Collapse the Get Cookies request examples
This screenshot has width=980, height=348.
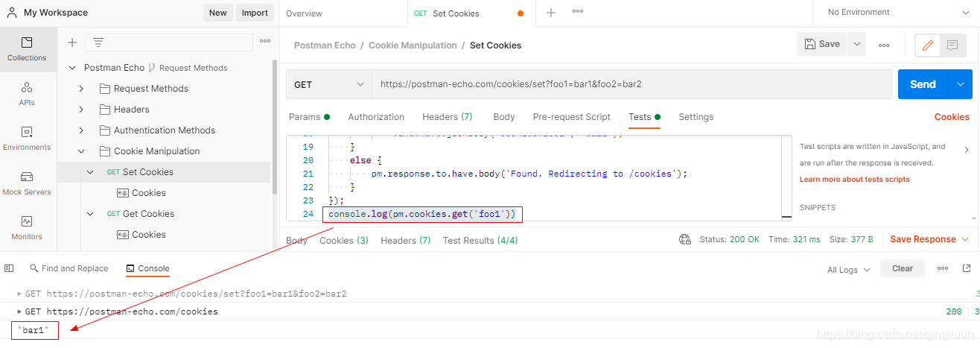(91, 214)
